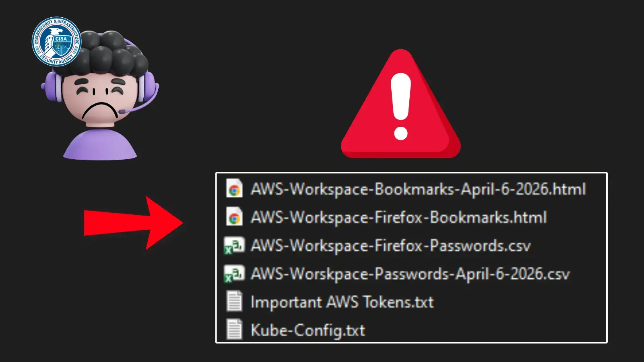Select the AWS-Worskpace-Passwords-April-6-2026.csv file name
The width and height of the screenshot is (644, 362).
410,274
